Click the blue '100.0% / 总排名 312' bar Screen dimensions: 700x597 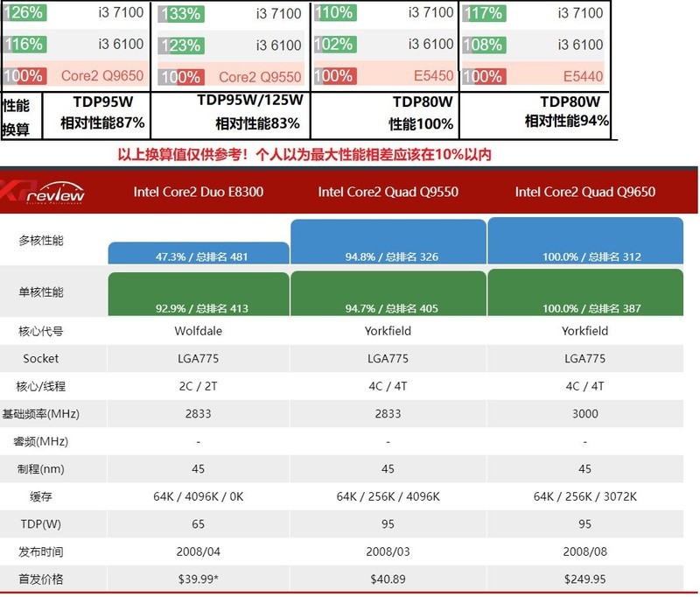pos(585,241)
